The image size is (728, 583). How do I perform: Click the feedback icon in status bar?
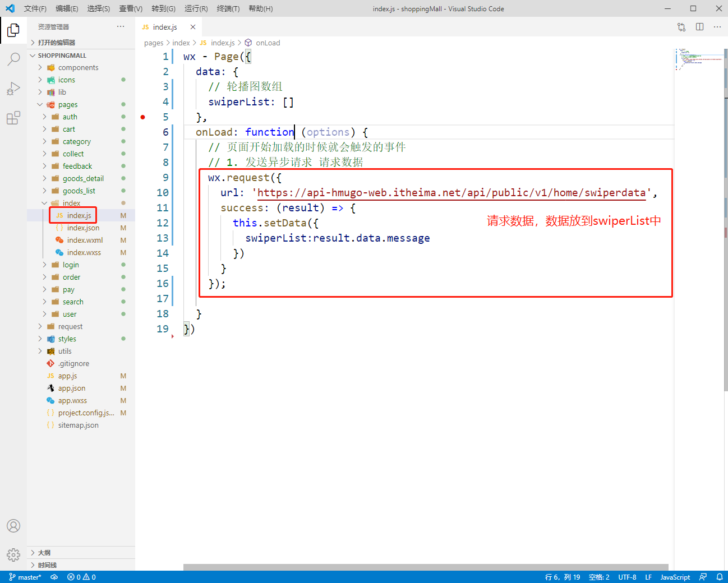coord(703,577)
